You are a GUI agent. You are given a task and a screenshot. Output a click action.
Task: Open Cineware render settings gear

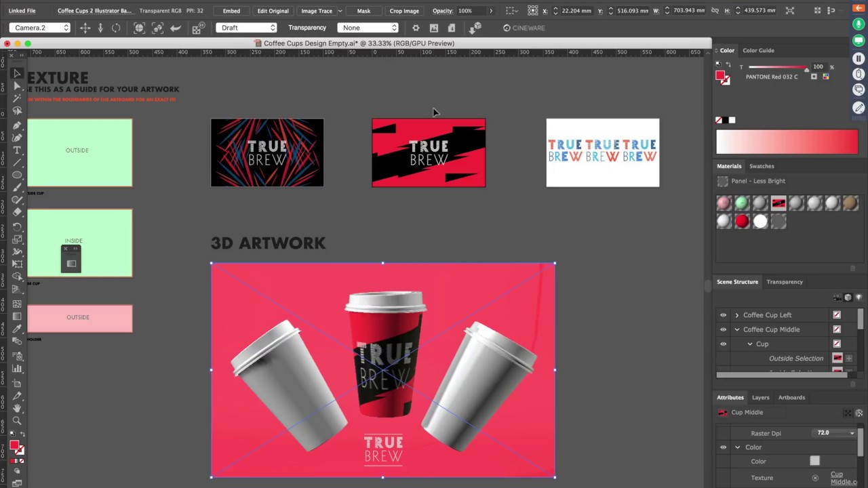[x=416, y=28]
